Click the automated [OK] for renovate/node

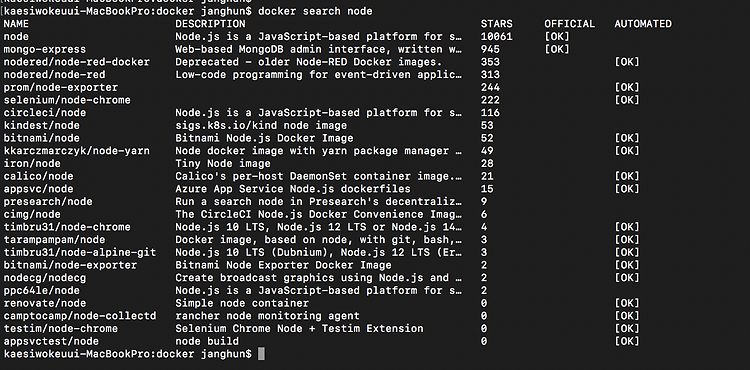(627, 304)
